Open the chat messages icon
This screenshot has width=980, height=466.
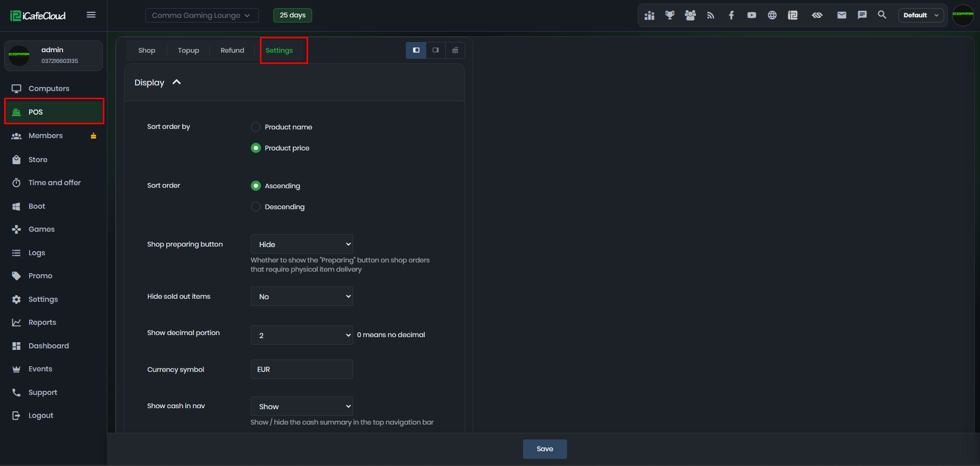pos(862,15)
